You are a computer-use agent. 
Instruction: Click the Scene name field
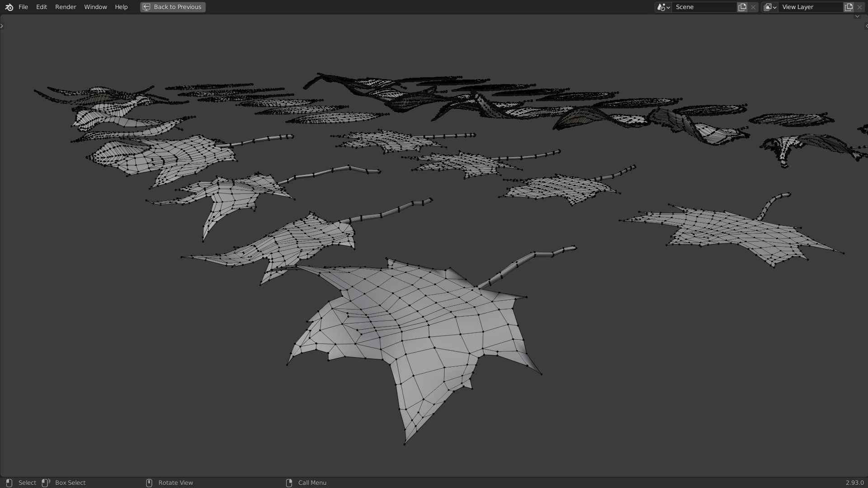[x=703, y=7]
